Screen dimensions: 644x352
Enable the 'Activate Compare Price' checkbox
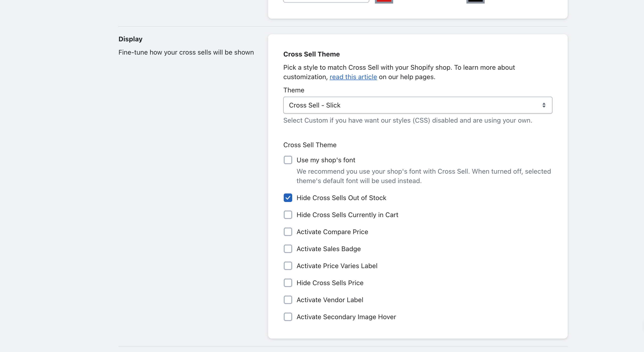pyautogui.click(x=288, y=232)
